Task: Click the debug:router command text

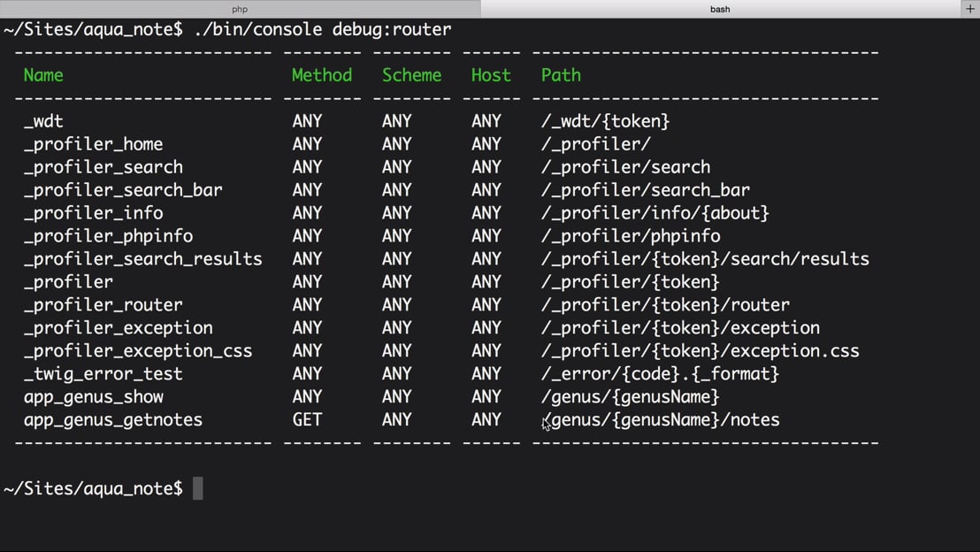Action: [392, 29]
